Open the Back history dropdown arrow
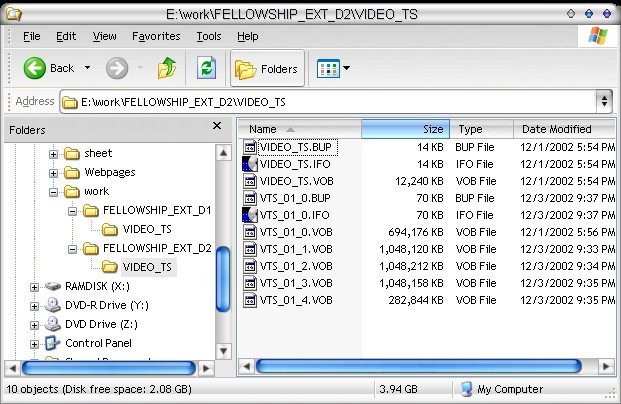 (88, 68)
